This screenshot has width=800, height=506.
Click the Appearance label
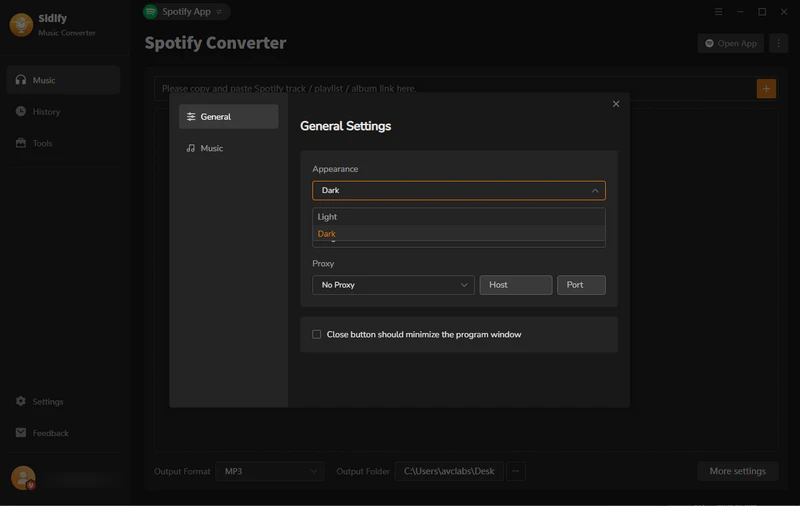tap(335, 169)
